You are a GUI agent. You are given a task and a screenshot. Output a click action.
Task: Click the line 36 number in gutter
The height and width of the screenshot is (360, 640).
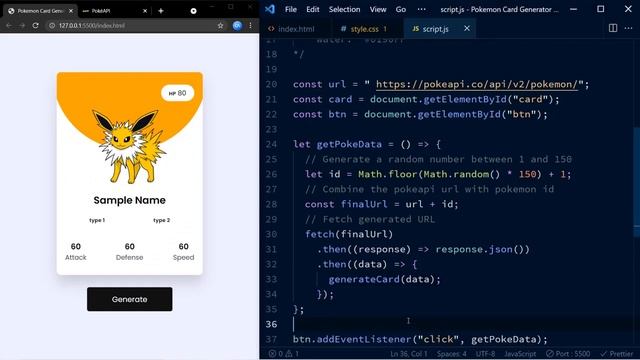coord(271,324)
